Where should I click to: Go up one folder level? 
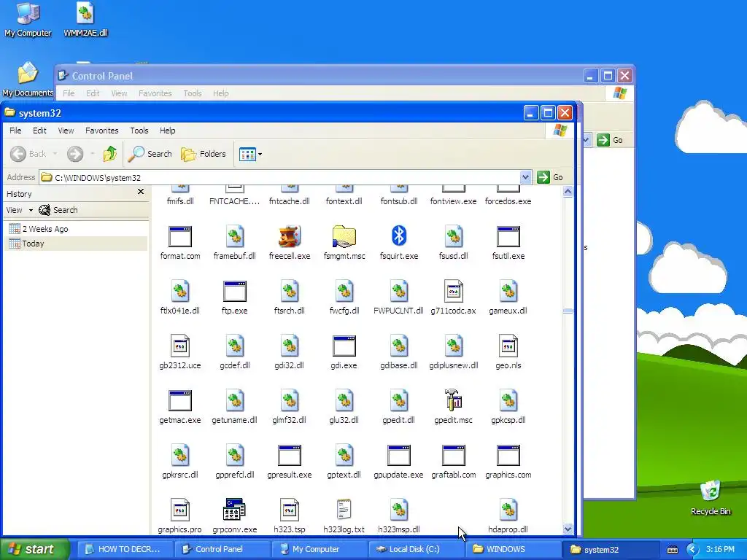110,154
